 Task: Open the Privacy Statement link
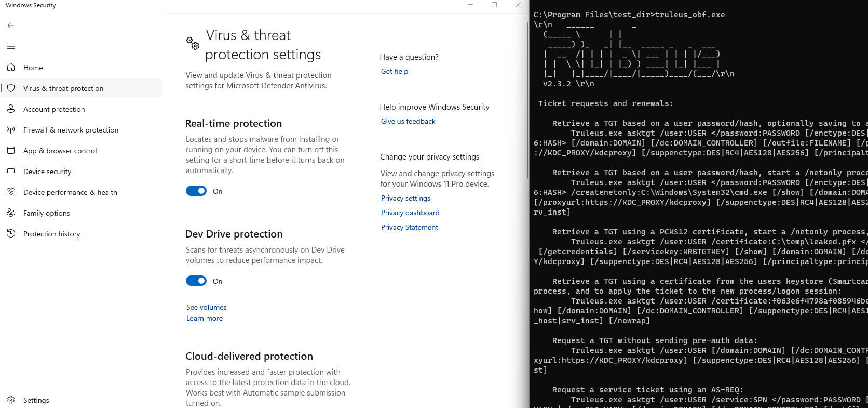(410, 227)
